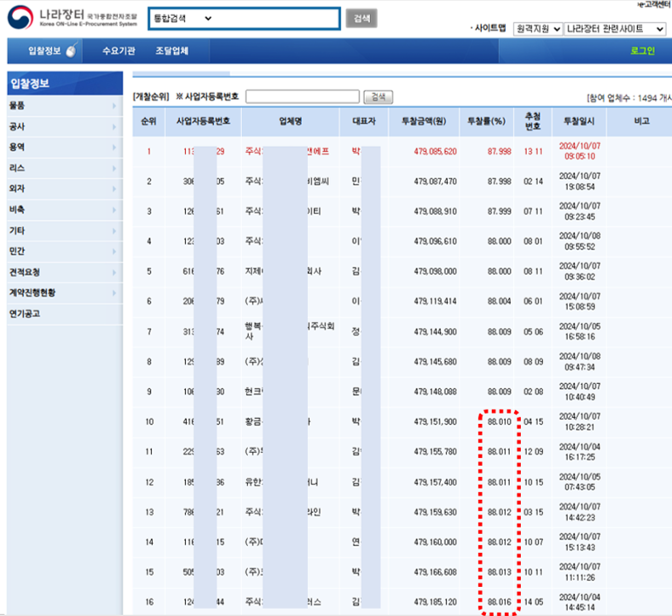Open 용역 in the sidebar

(17, 147)
